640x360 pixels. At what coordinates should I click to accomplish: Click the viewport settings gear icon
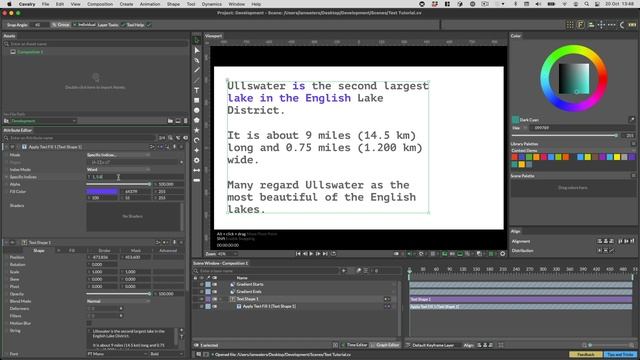click(x=502, y=253)
